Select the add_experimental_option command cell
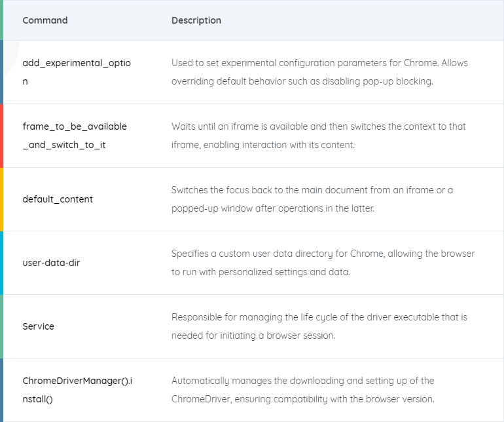The image size is (504, 422). point(77,72)
